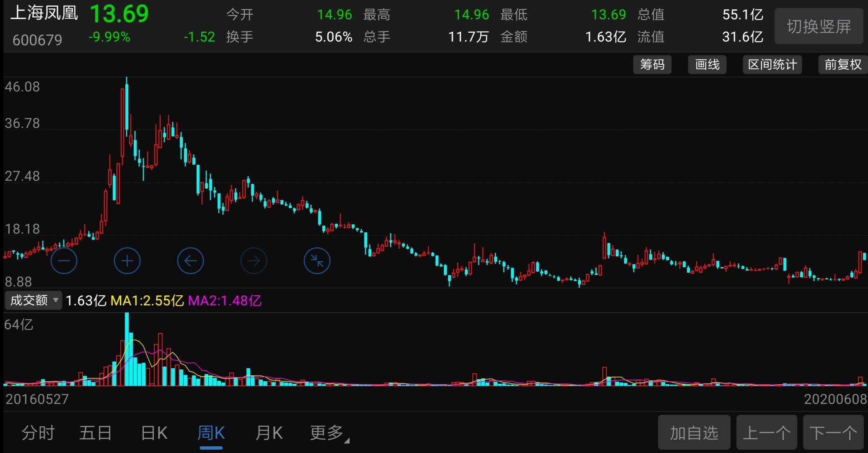
Task: Pan the chart right using the right arrow icon
Action: 254,260
